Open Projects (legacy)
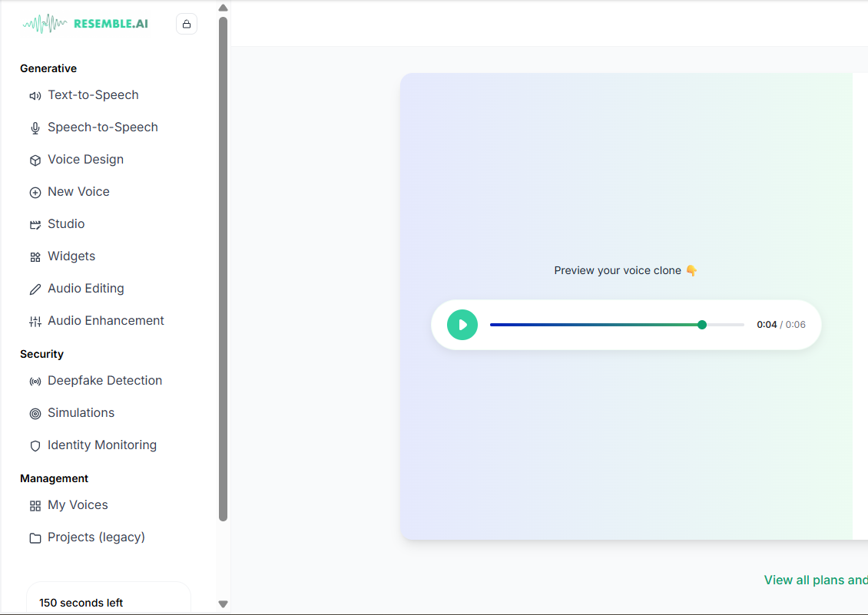Viewport: 868px width, 615px height. [x=96, y=537]
